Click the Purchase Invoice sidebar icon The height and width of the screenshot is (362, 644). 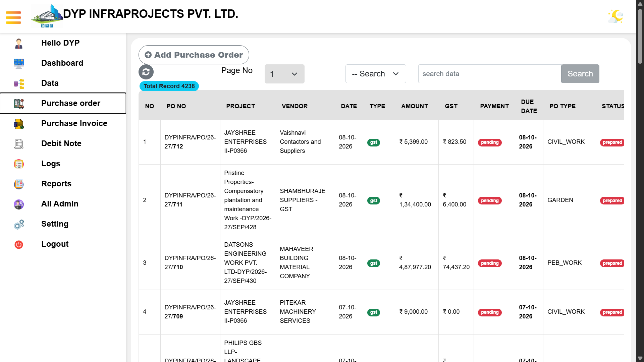coord(19,124)
